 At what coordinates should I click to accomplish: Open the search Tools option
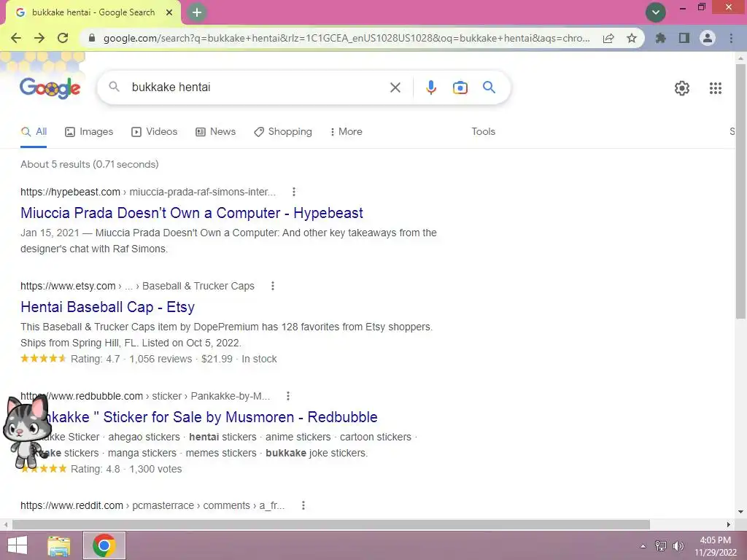click(x=483, y=131)
